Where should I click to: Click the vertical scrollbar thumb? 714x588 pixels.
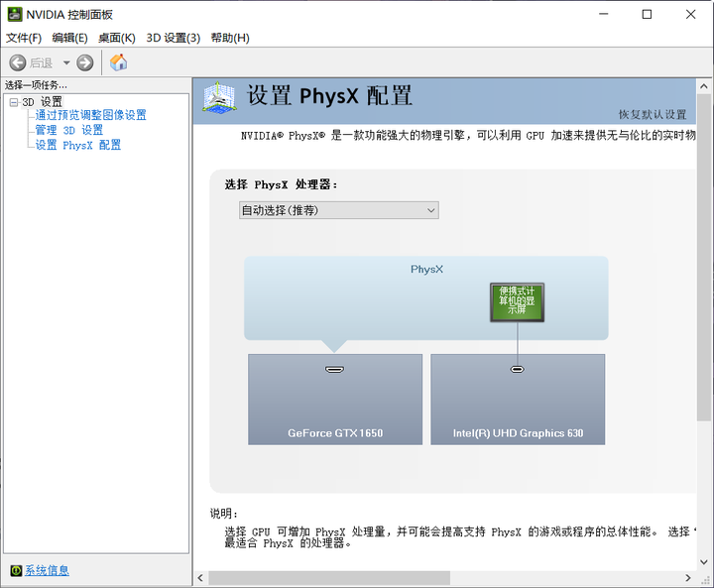(704, 258)
